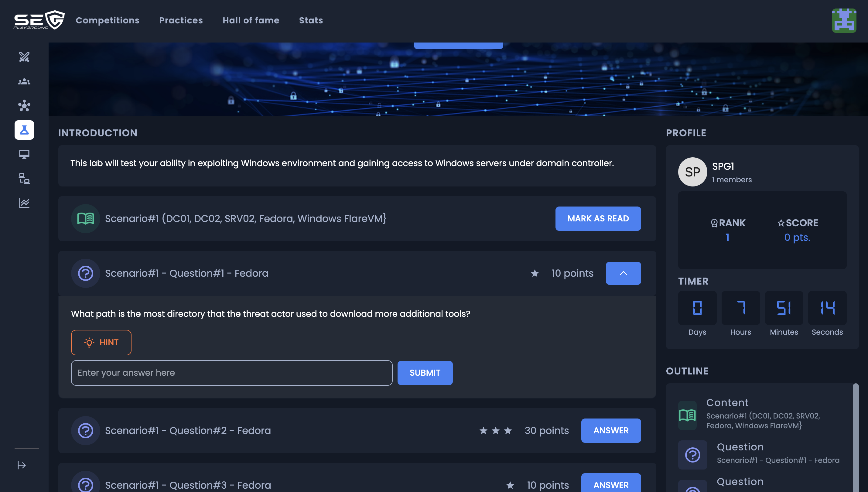Viewport: 868px width, 492px height.
Task: Click the green pixel avatar icon
Action: tap(844, 21)
